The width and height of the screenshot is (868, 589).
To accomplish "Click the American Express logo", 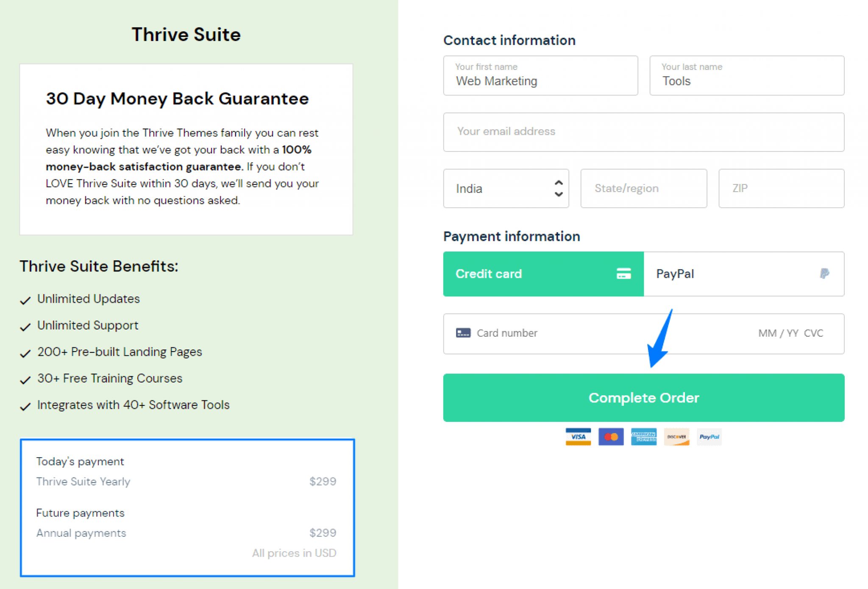I will coord(643,437).
